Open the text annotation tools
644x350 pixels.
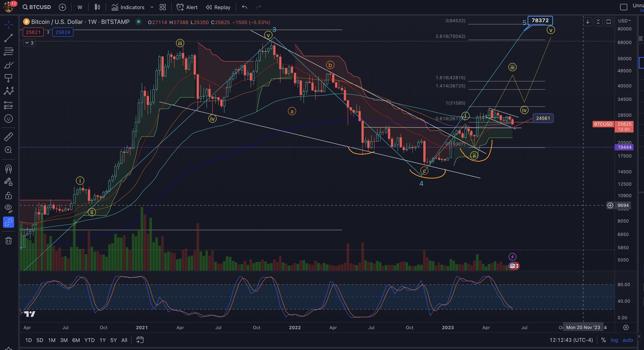tap(8, 78)
